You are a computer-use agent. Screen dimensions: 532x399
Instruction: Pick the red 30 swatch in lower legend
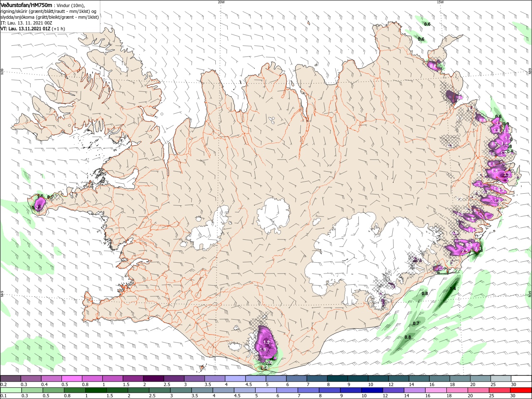[x=521, y=390]
